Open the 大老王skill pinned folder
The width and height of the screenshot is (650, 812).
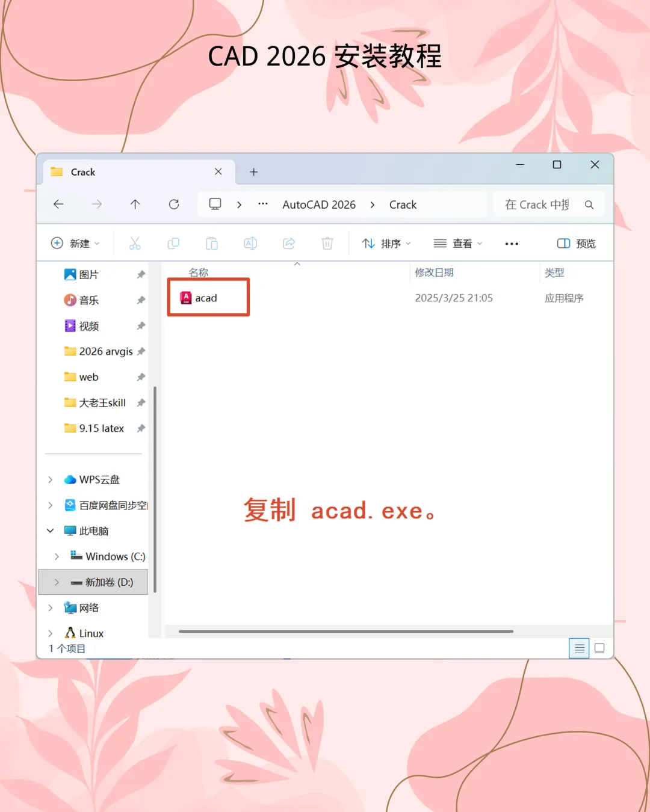click(x=95, y=402)
